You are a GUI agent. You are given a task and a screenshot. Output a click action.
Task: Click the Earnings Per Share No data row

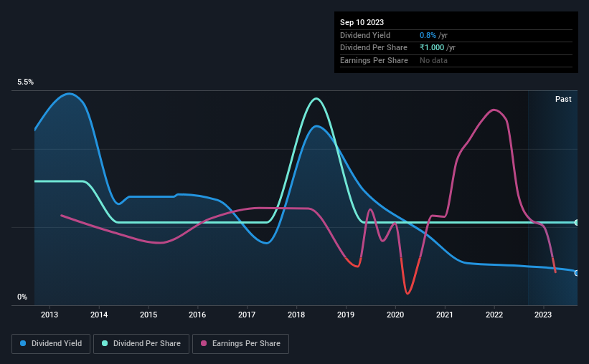[456, 60]
